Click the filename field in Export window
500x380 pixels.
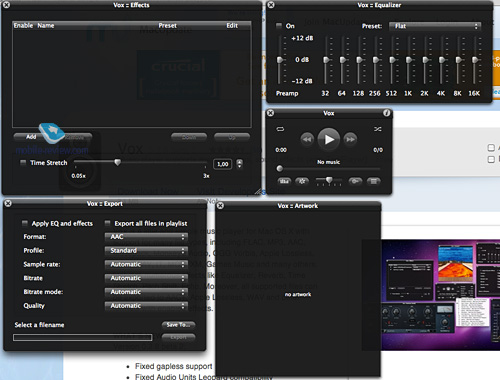pos(83,337)
